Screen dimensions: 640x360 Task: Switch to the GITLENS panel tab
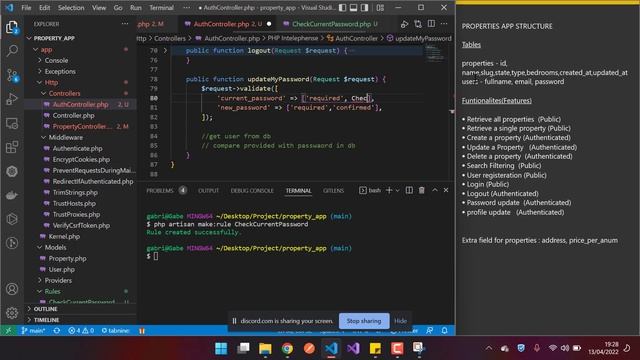tap(333, 191)
